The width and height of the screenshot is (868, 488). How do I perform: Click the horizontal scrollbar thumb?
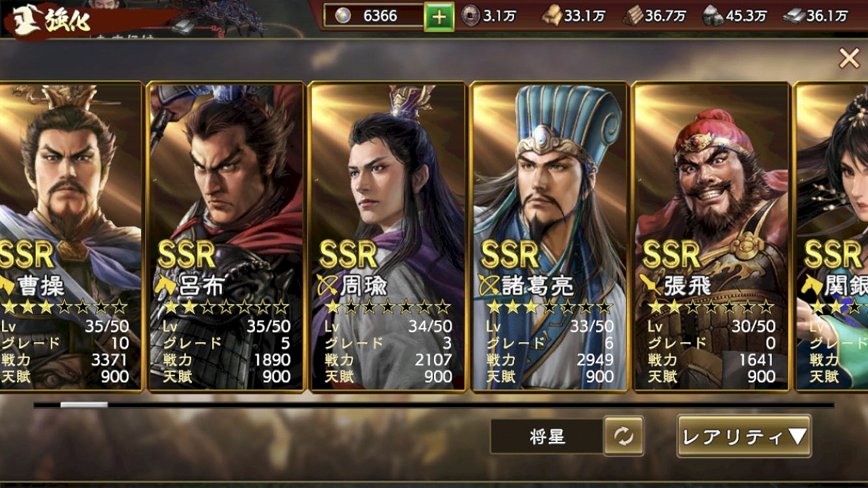coord(83,405)
